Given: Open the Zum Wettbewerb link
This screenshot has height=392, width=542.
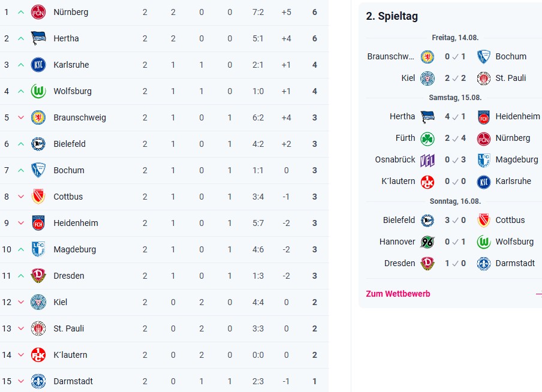Looking at the screenshot, I should pyautogui.click(x=398, y=294).
